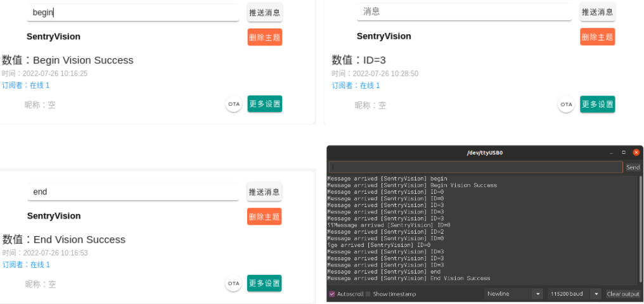Click SentryVision topic name in ID=3 card
The height and width of the screenshot is (304, 644).
(x=383, y=36)
